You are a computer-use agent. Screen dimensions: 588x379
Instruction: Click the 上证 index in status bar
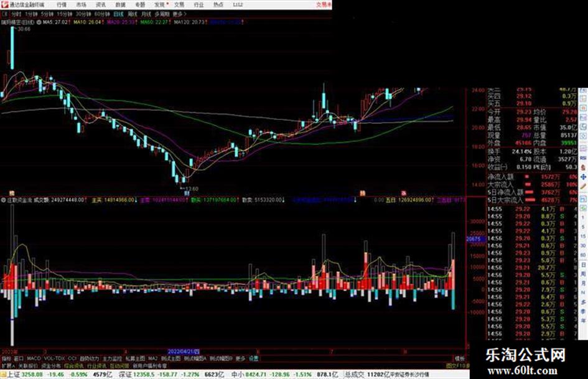tap(14, 375)
